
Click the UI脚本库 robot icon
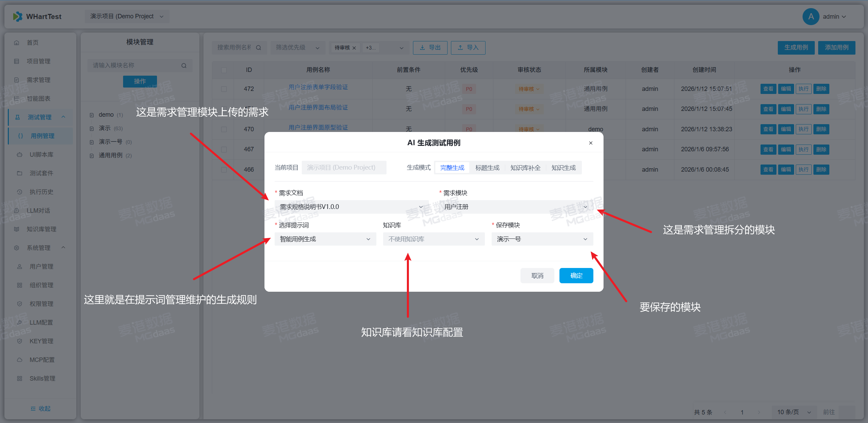pos(20,155)
